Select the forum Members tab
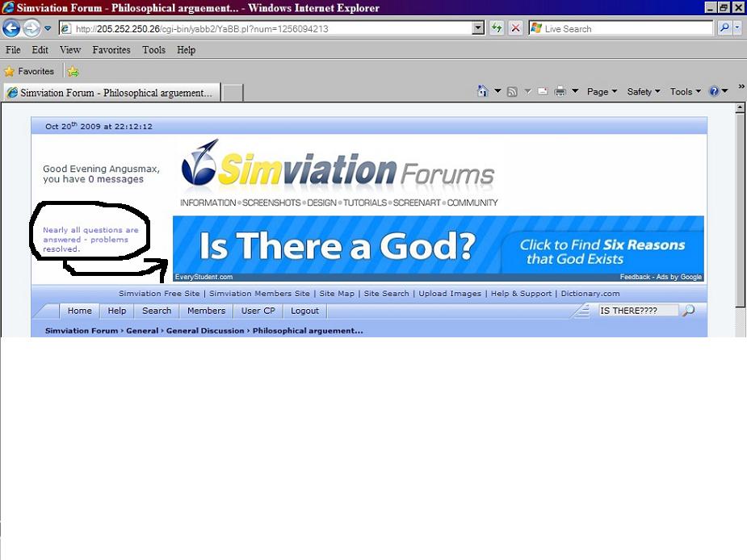This screenshot has width=747, height=560. coord(206,311)
